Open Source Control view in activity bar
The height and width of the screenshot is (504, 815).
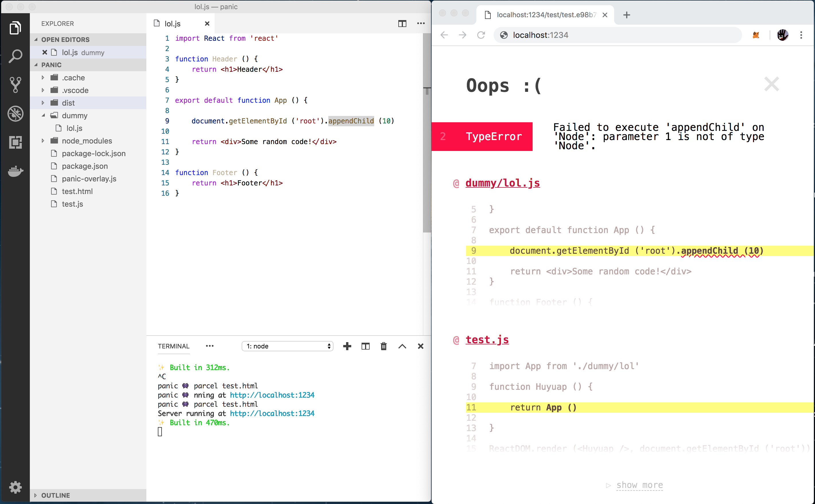click(15, 85)
